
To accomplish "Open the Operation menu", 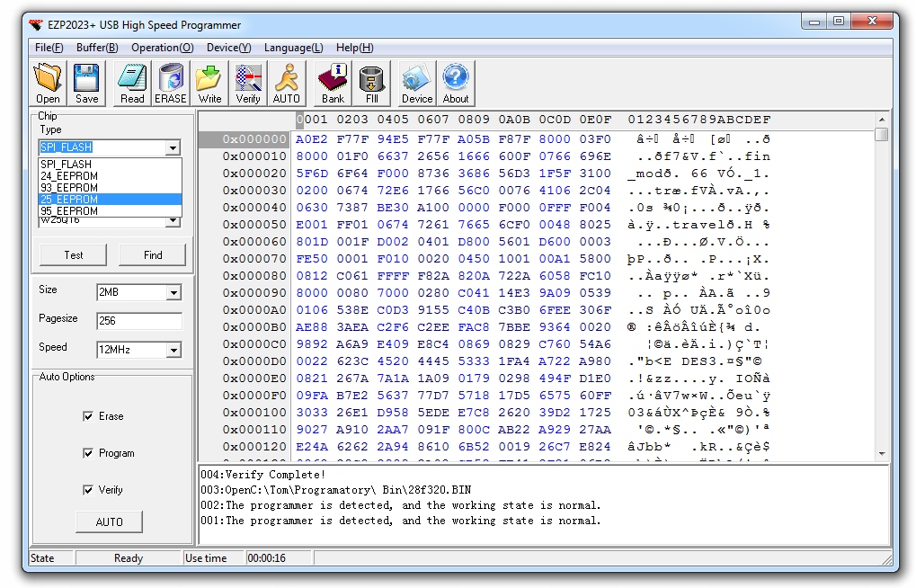I will [162, 48].
